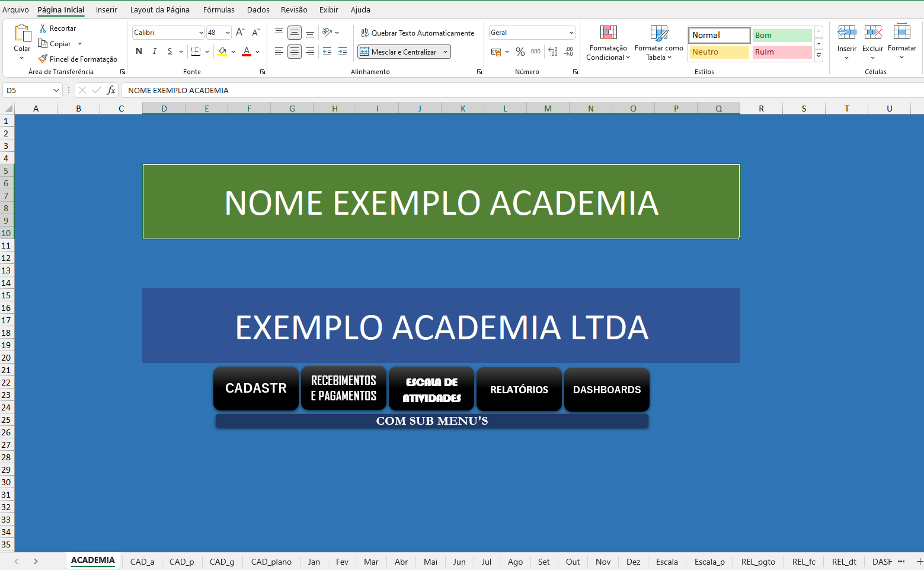Click the RELATÓRIOS button
This screenshot has height=570, width=924.
click(519, 389)
